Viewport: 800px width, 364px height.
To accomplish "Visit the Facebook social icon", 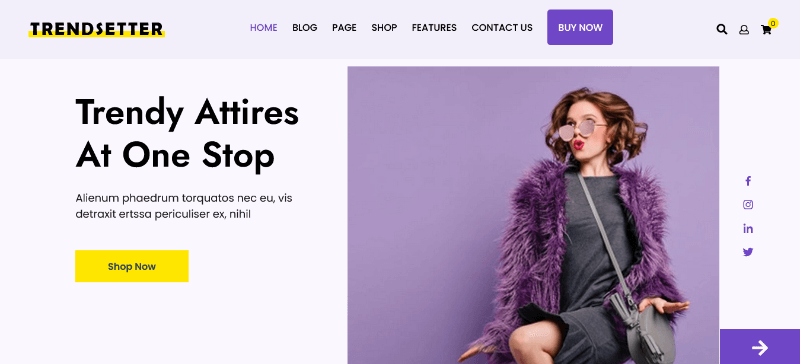I will point(748,181).
